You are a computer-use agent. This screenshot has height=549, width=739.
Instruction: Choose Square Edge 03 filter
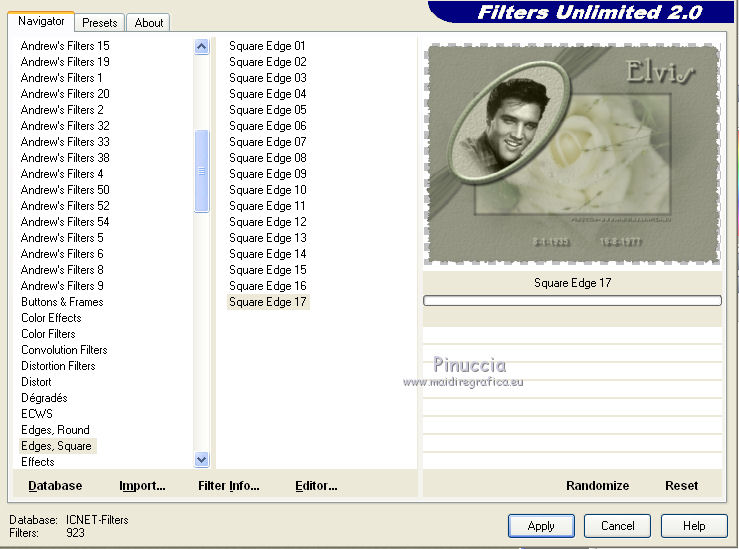[x=267, y=78]
